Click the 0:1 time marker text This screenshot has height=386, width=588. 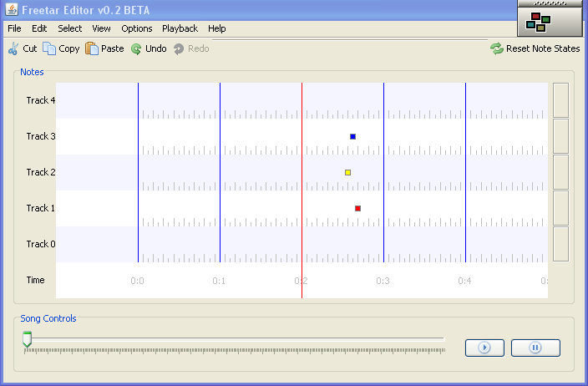[219, 281]
